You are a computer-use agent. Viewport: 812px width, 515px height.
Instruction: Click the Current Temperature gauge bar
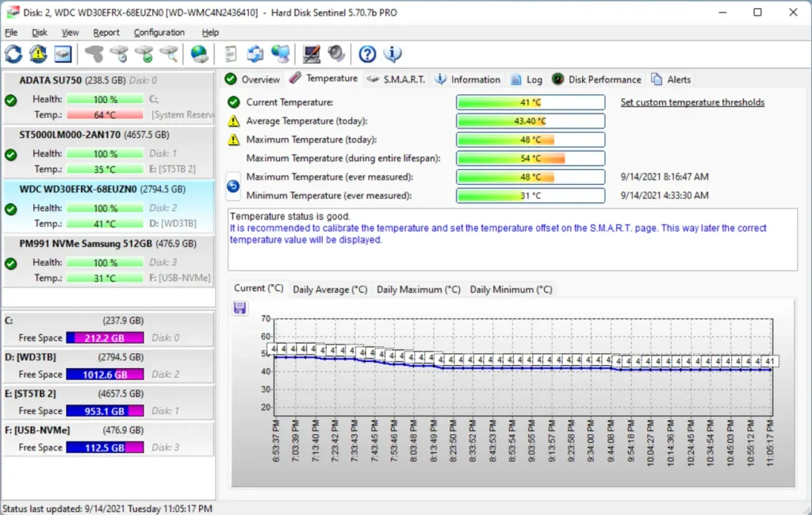pyautogui.click(x=530, y=102)
